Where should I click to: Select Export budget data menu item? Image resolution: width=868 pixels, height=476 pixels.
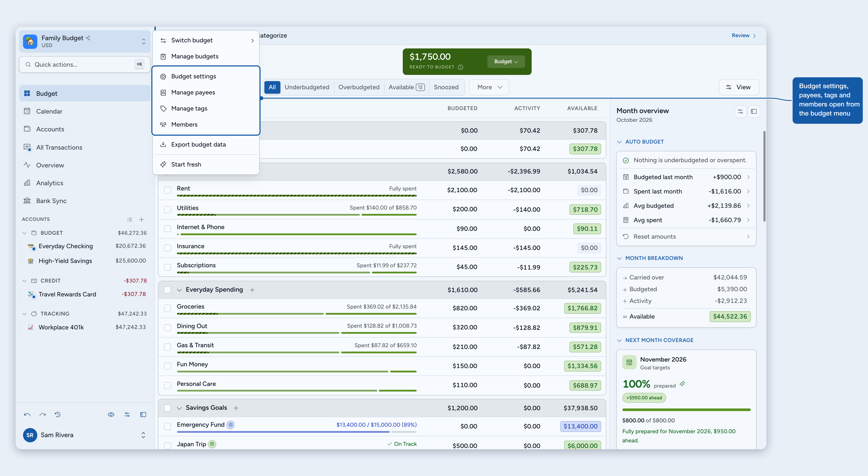click(206, 145)
